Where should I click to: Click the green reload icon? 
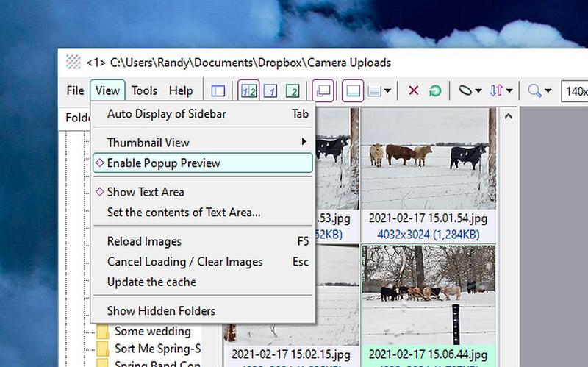pyautogui.click(x=435, y=90)
